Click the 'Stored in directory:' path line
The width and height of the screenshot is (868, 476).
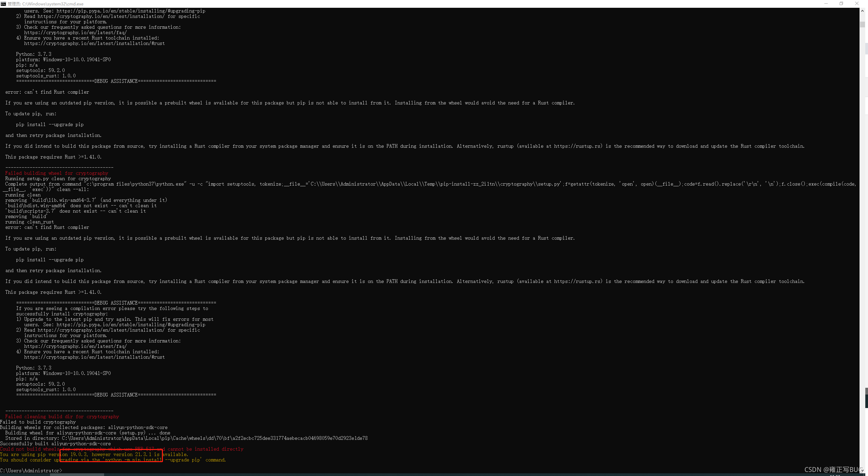point(186,438)
